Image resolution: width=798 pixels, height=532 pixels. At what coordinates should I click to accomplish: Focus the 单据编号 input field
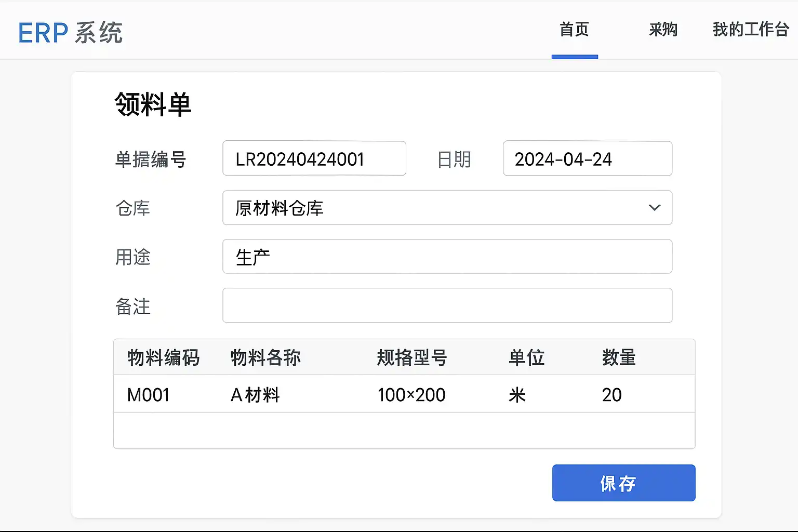[x=314, y=158]
